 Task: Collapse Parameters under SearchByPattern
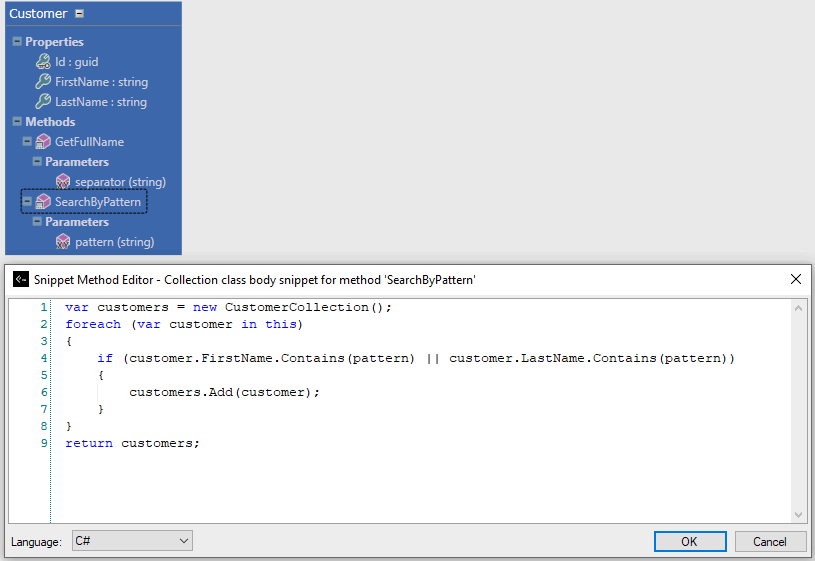[37, 222]
